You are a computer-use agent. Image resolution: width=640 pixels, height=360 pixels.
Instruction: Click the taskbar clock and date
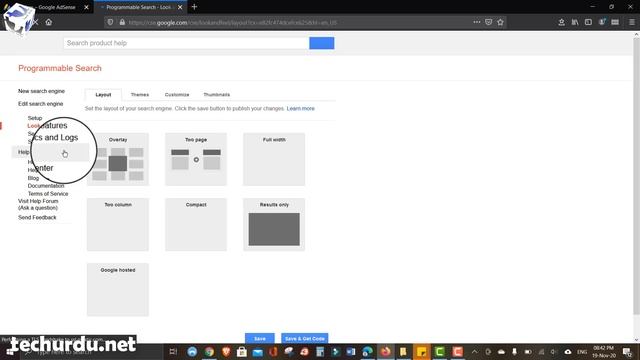(x=604, y=351)
